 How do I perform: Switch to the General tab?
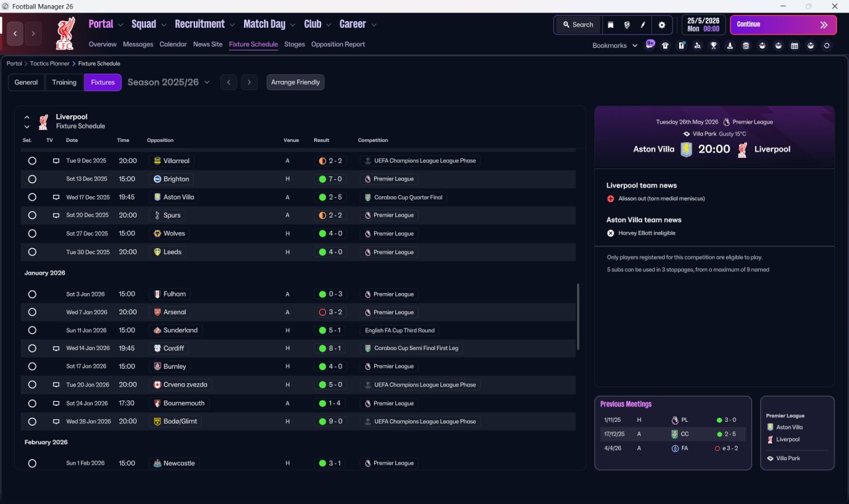27,82
